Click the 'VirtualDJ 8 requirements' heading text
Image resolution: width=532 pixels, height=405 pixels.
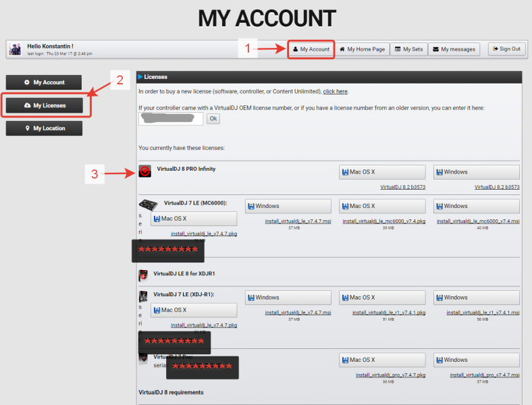[171, 392]
